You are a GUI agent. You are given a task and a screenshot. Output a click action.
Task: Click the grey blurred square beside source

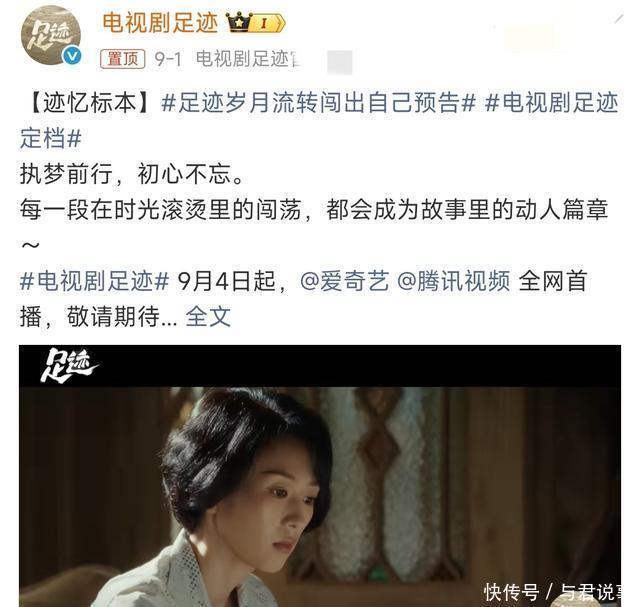[340, 62]
